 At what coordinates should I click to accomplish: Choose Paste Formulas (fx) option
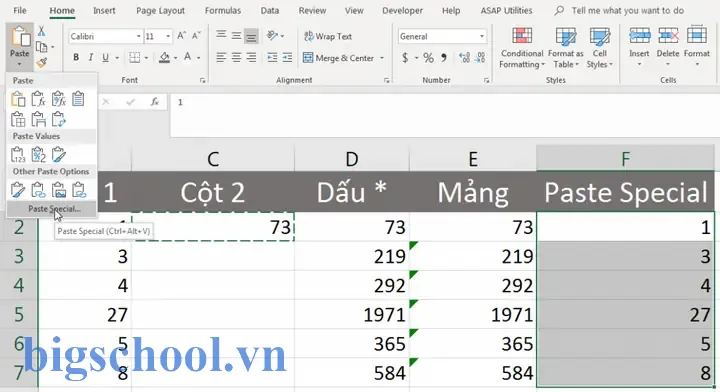(x=38, y=99)
